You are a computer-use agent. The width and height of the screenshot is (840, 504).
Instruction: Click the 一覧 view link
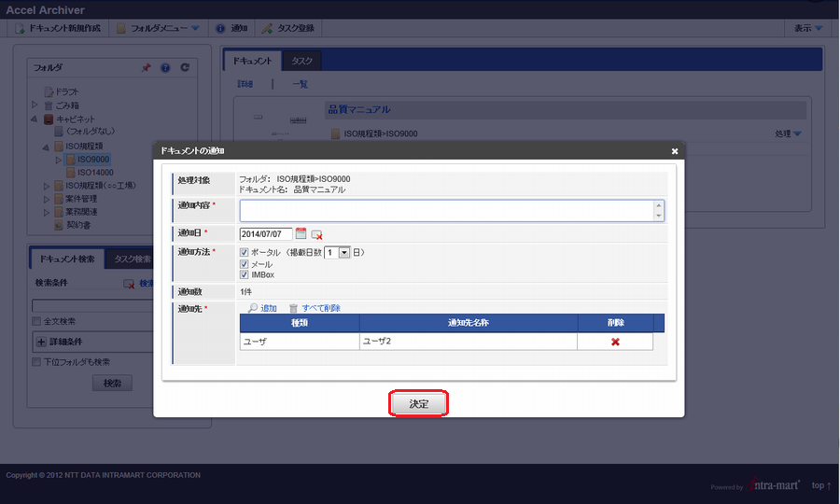coord(300,84)
